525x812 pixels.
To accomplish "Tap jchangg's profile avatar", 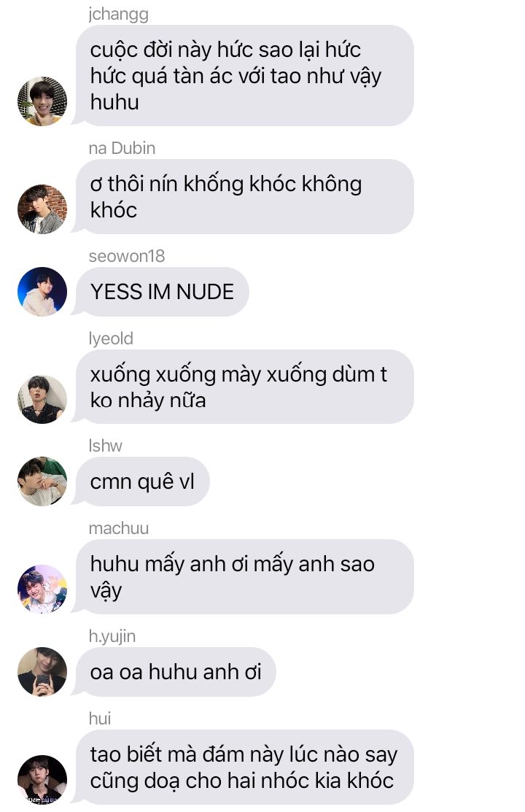I will (42, 101).
